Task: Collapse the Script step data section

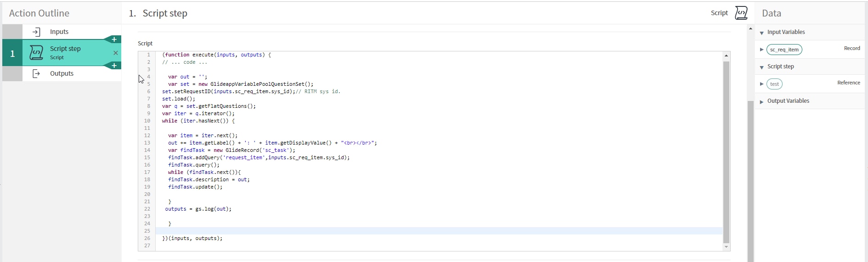Action: 762,67
